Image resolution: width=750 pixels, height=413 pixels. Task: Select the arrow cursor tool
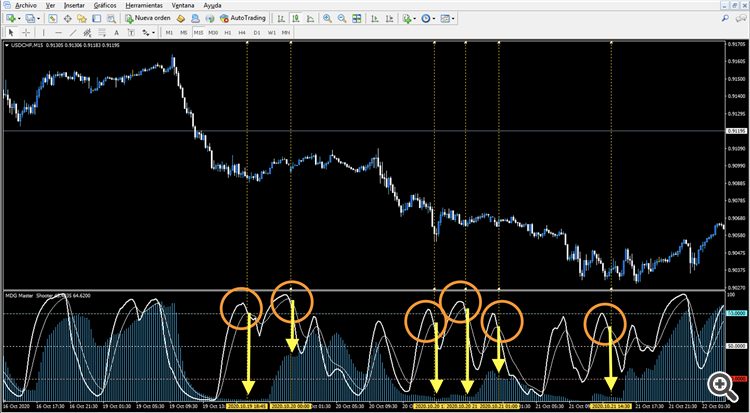pyautogui.click(x=11, y=33)
